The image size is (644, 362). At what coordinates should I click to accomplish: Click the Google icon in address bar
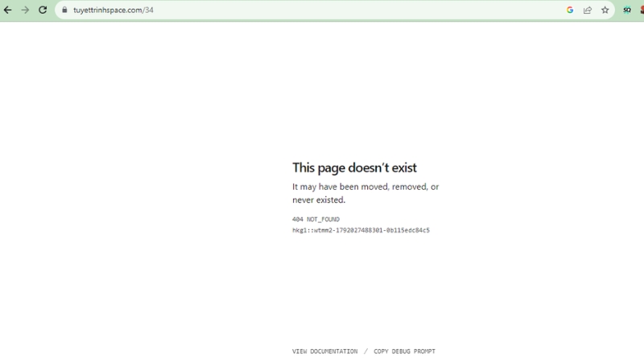(570, 10)
